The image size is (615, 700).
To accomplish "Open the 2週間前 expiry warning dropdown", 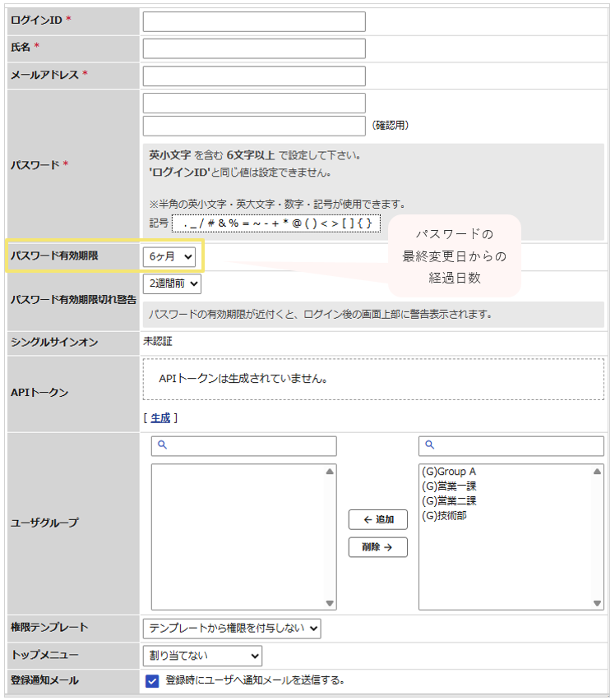I will [x=172, y=284].
